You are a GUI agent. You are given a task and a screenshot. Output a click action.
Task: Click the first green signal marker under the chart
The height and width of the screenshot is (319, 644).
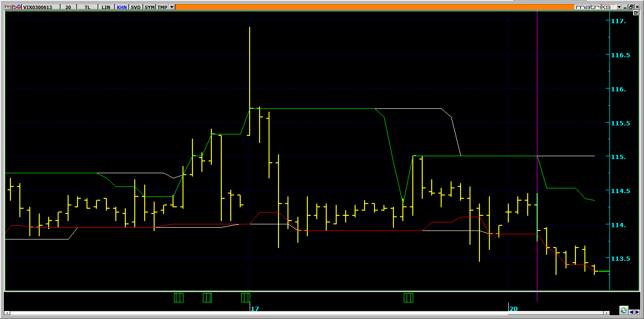178,297
